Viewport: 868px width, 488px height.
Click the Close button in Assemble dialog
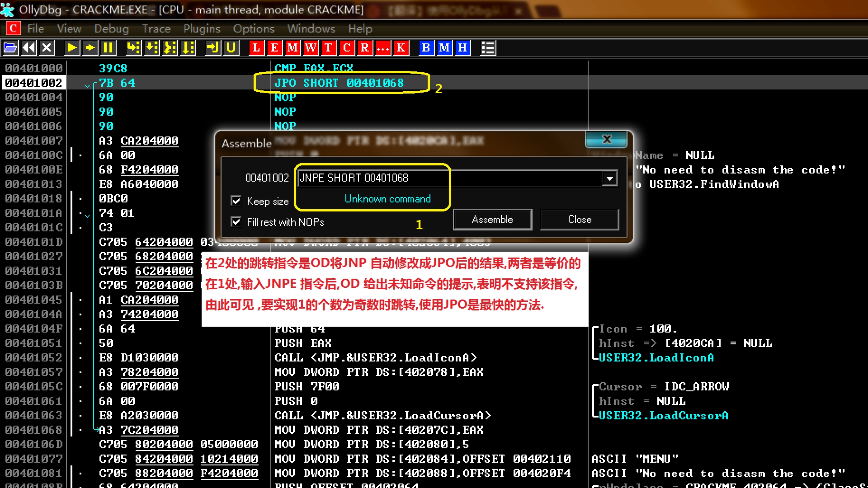[x=580, y=220]
